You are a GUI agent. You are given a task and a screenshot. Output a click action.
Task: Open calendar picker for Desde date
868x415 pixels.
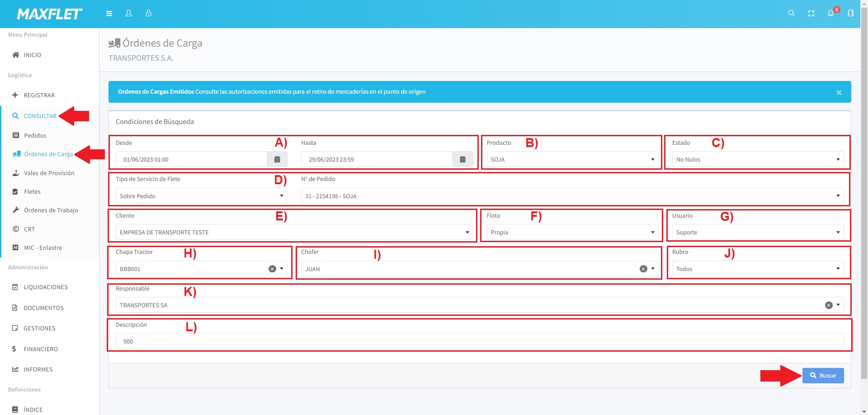pyautogui.click(x=277, y=159)
